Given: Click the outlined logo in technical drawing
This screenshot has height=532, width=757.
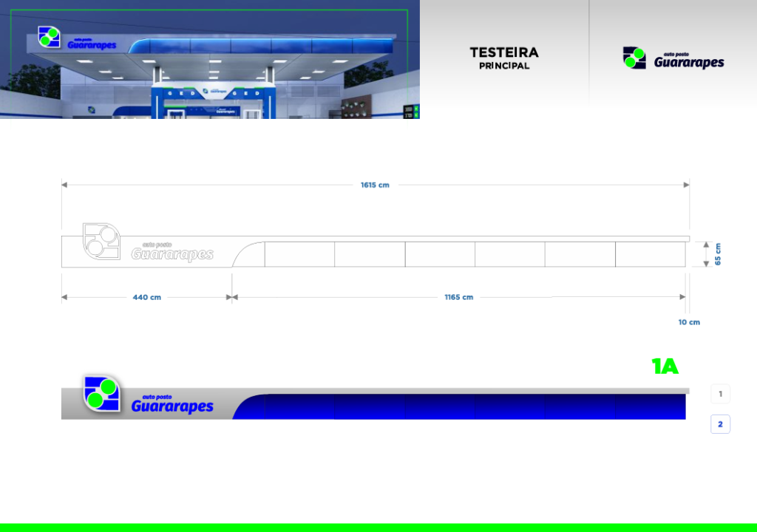Looking at the screenshot, I should (x=102, y=241).
